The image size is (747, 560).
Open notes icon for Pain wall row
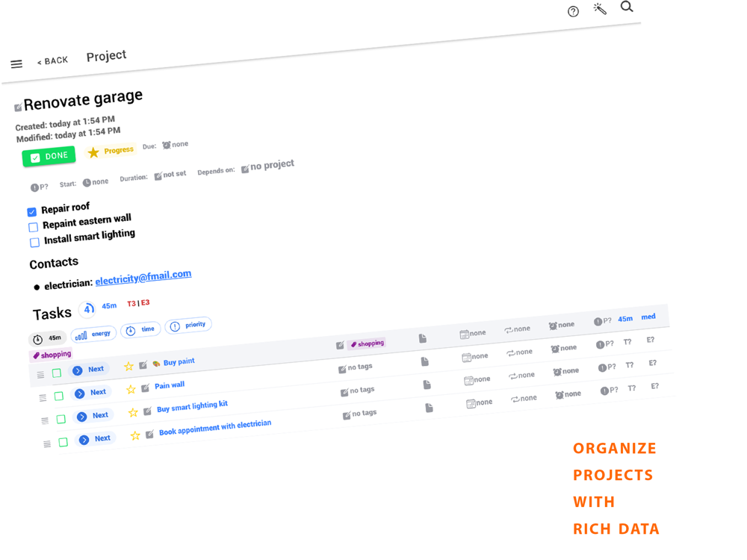pyautogui.click(x=425, y=362)
